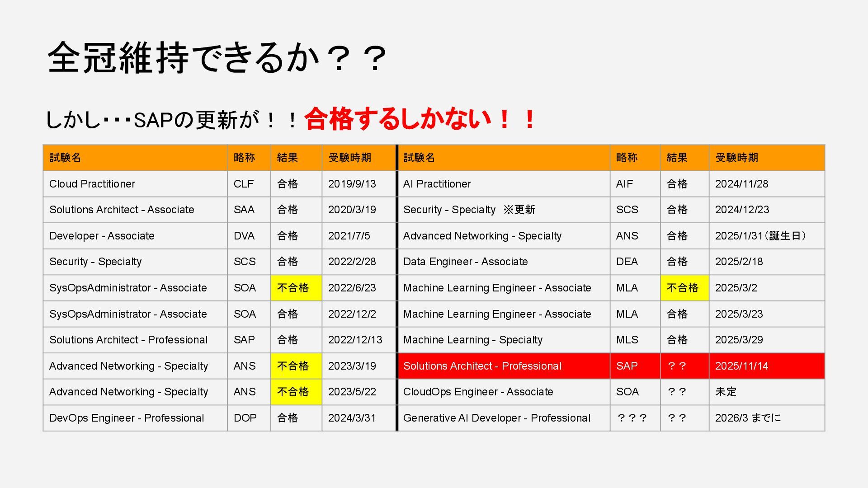The width and height of the screenshot is (868, 488).
Task: Click red text 合格するしかない！！
Action: coord(420,120)
